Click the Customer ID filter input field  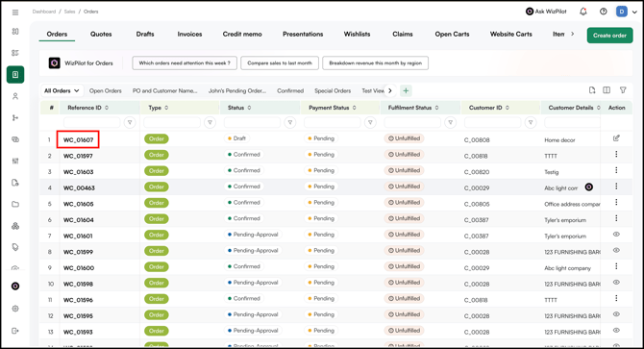click(x=492, y=122)
